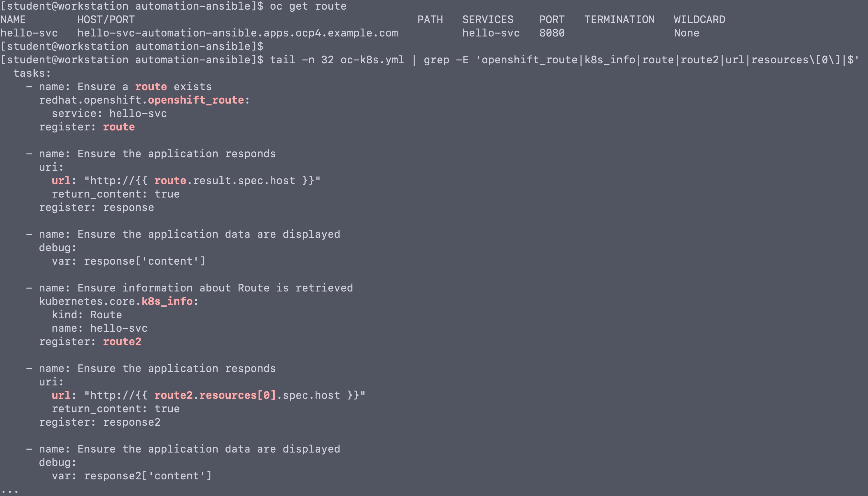Image resolution: width=868 pixels, height=496 pixels.
Task: Click the 'service: hello-svc' line
Action: point(109,113)
